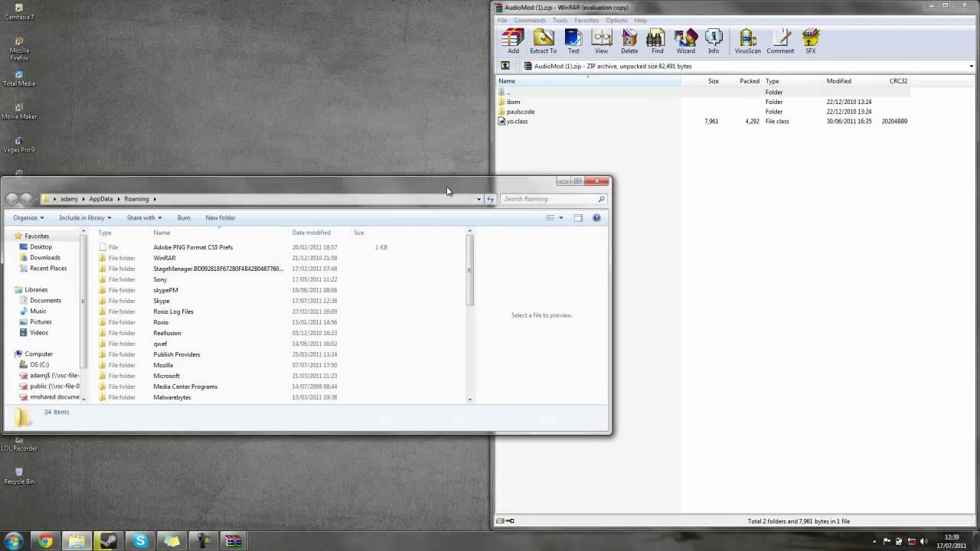Viewport: 980px width, 551px height.
Task: Open the WinRAR address bar dropdown
Action: (971, 66)
